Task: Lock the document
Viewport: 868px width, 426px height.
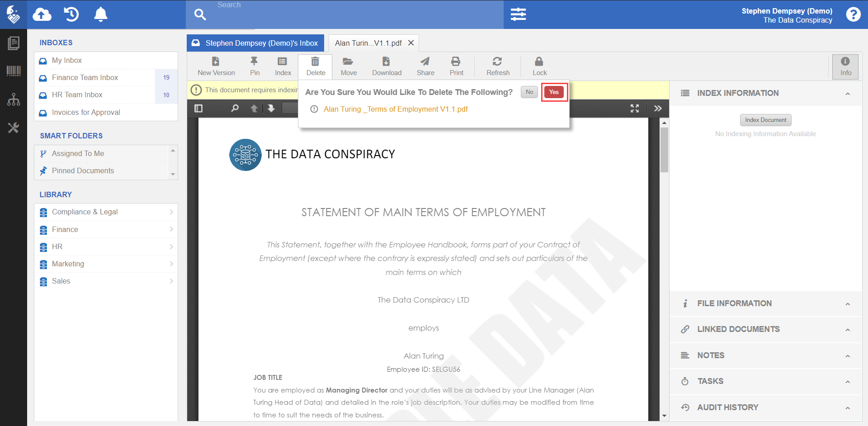Action: (539, 66)
